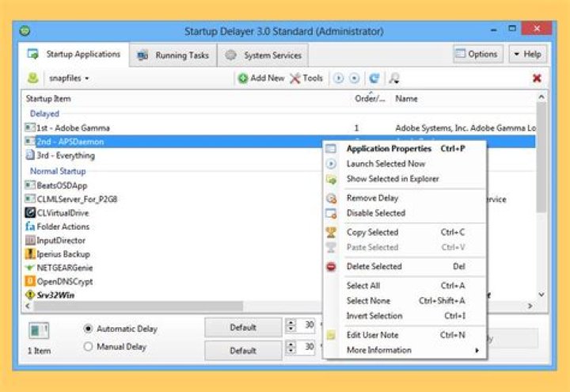Switch to the Startup Applications tab

74,54
